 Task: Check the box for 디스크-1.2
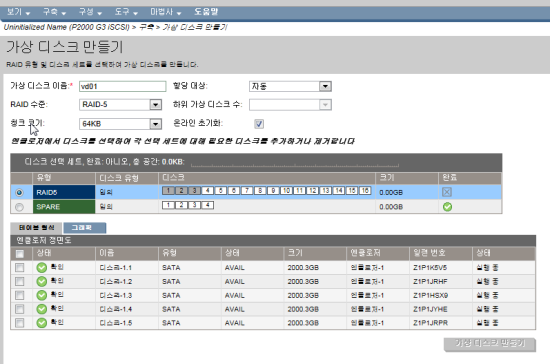[x=20, y=281]
